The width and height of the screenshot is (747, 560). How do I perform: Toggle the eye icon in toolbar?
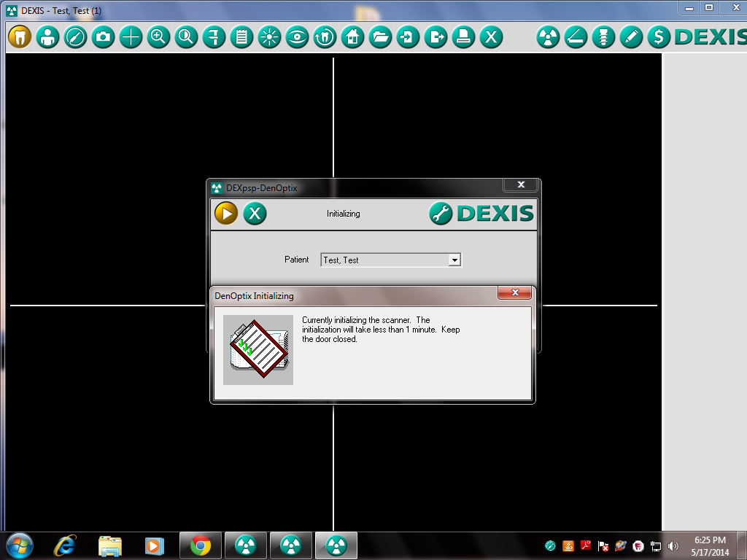(297, 36)
